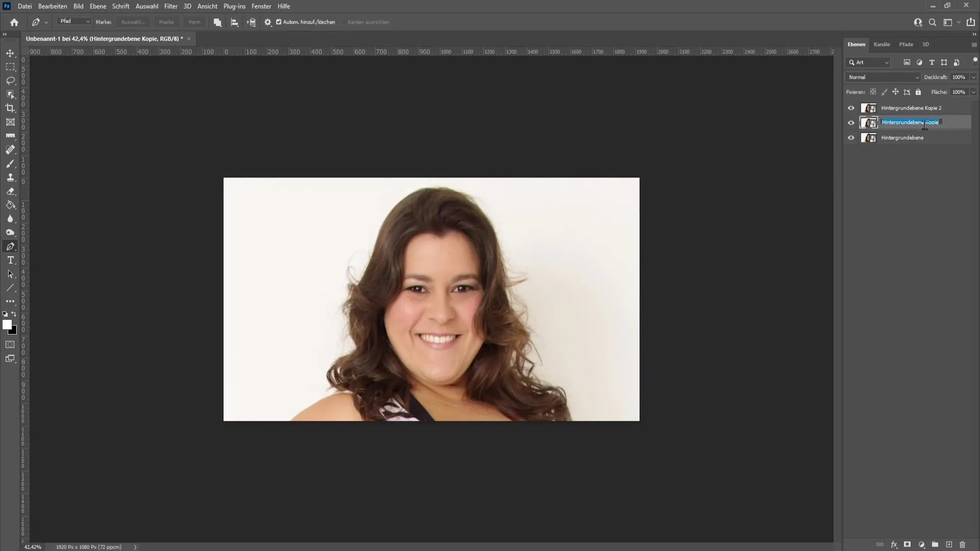Switch to the Pfade tab
The width and height of the screenshot is (980, 551).
[x=906, y=44]
